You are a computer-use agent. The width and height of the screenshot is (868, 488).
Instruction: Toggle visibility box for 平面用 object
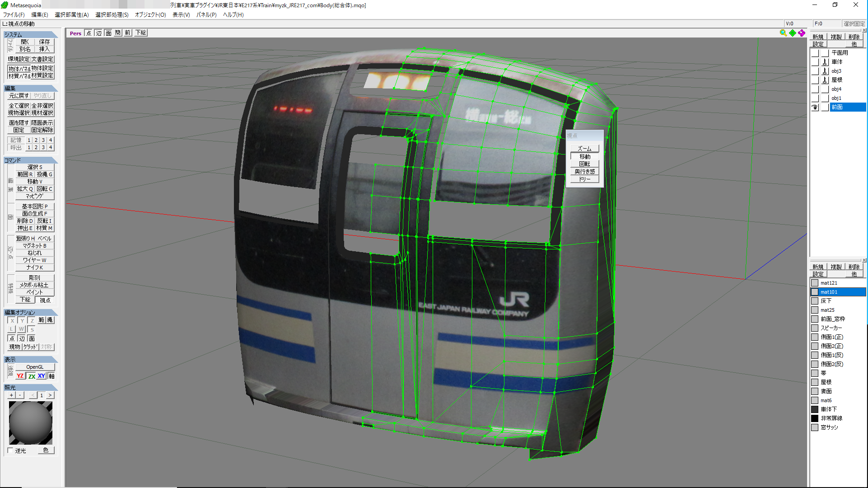pos(815,53)
